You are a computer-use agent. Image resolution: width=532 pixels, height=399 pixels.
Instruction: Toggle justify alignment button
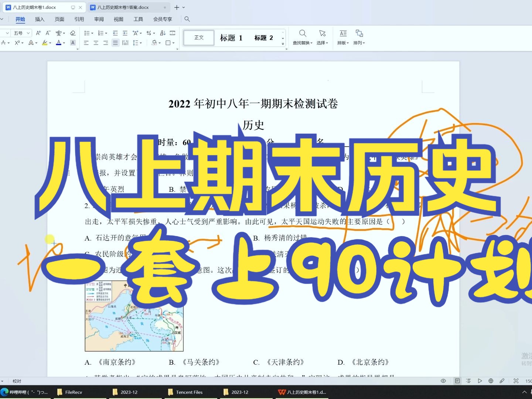click(116, 43)
